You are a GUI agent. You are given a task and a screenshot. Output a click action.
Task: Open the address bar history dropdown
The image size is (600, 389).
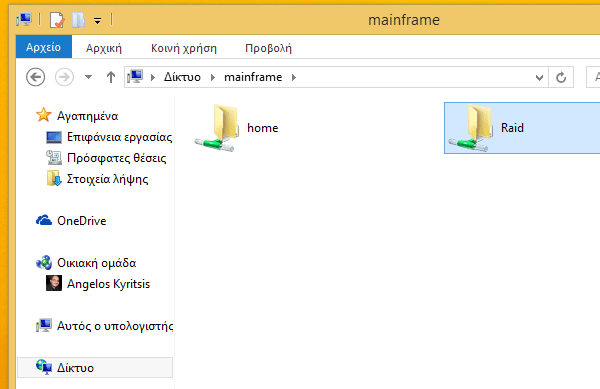[x=540, y=78]
